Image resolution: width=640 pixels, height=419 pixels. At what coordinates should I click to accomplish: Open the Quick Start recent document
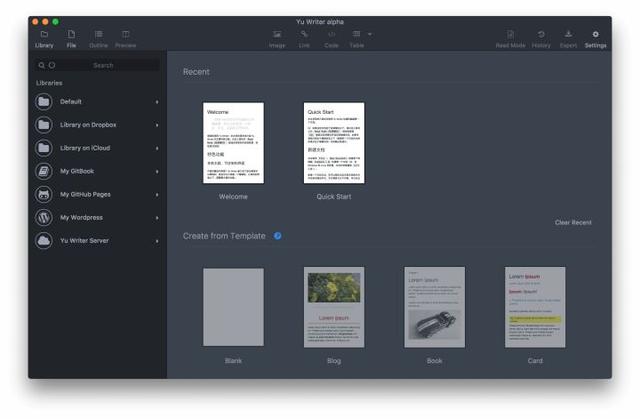pos(334,143)
